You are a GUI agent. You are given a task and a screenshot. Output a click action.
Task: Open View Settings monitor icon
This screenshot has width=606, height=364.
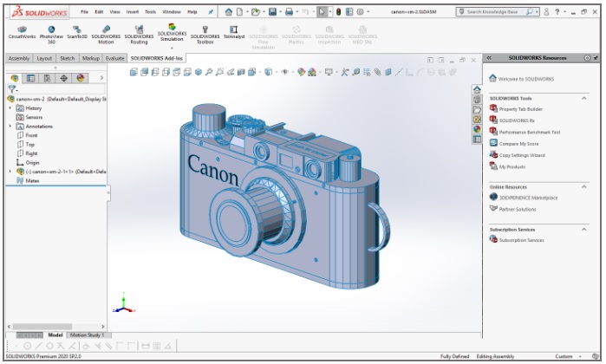coord(329,72)
